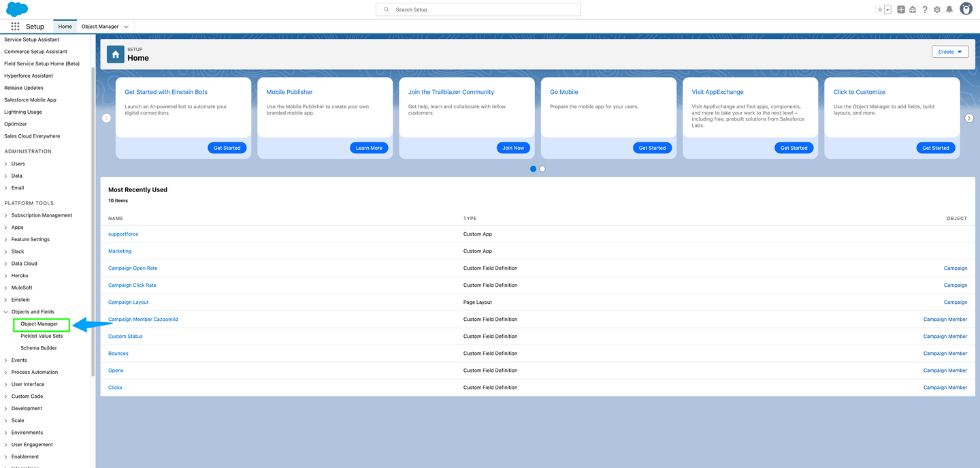Click Join Now on Trailblazer Community card
This screenshot has width=980, height=468.
513,148
